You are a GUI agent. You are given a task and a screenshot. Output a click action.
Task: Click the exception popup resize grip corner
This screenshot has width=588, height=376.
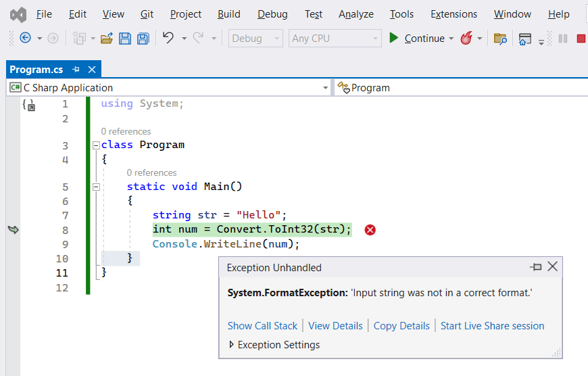point(556,352)
